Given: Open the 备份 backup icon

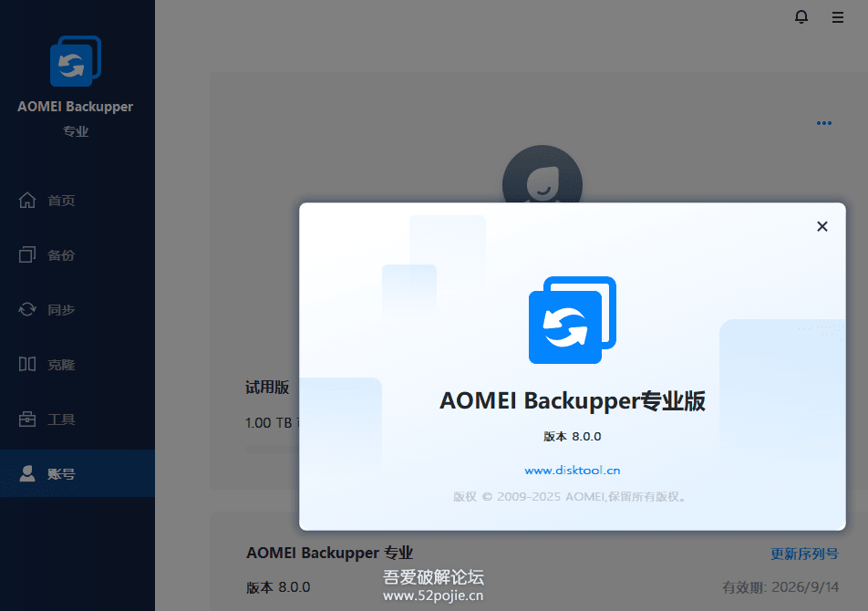Looking at the screenshot, I should 27,254.
